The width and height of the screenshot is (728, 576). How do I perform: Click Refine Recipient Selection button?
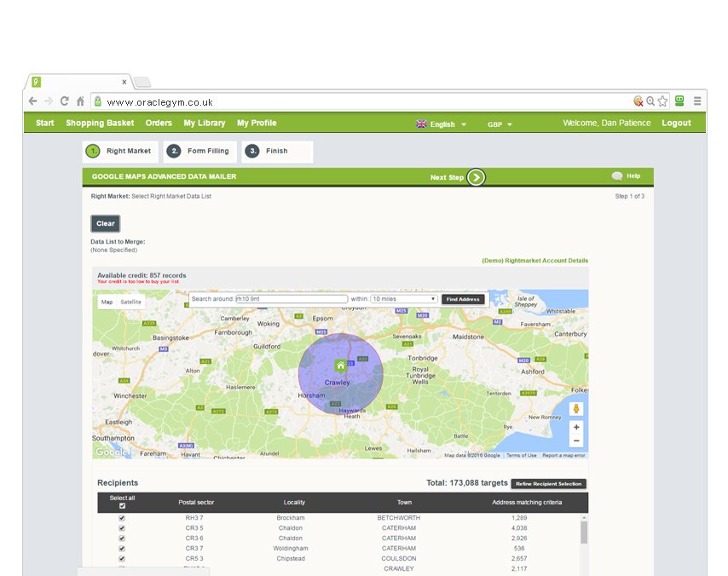click(x=549, y=484)
